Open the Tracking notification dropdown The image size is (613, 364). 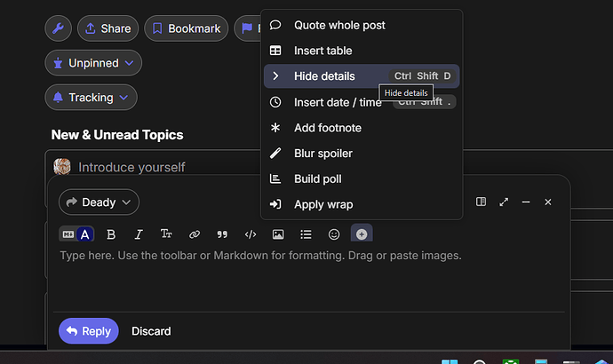point(91,98)
